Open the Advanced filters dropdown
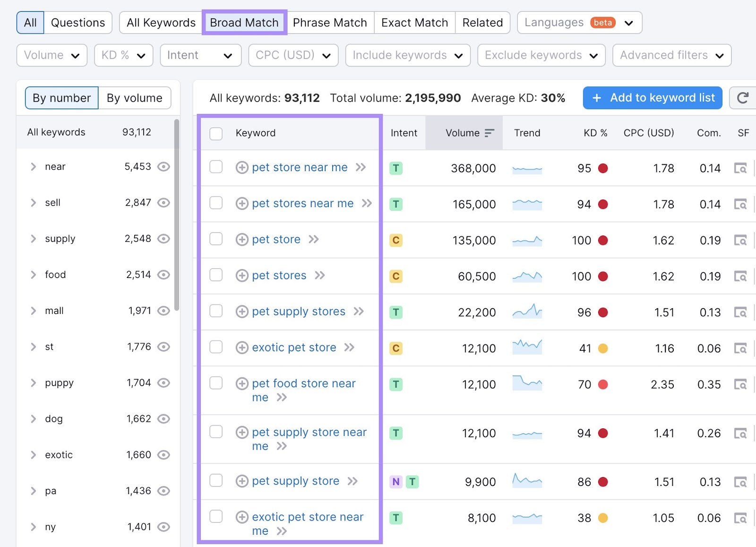The image size is (756, 547). (671, 55)
